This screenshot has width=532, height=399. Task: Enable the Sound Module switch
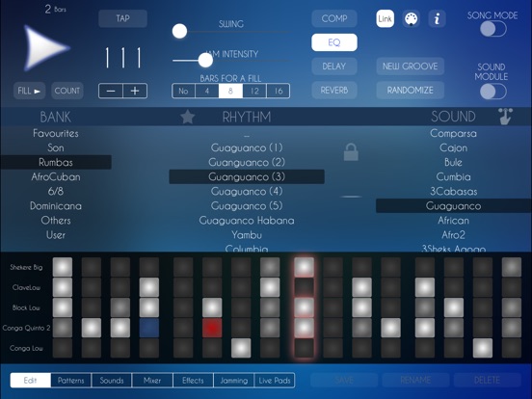493,92
